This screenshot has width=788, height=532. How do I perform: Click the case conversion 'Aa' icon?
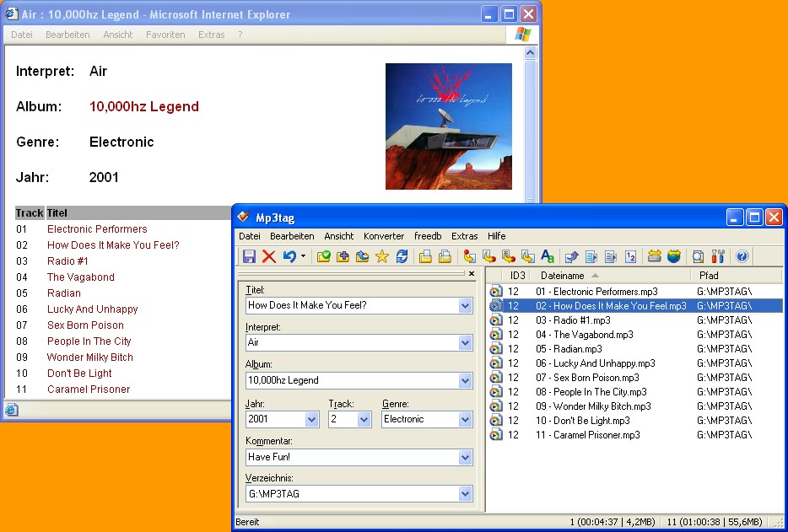548,256
